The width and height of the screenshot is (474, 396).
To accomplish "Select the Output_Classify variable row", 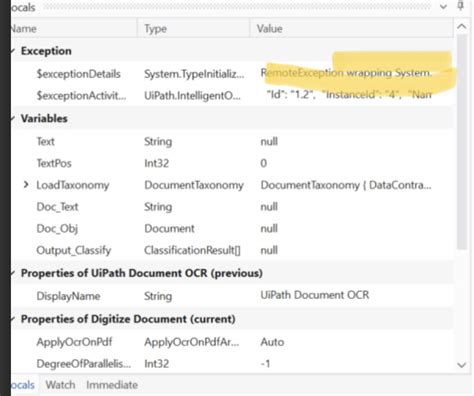I will [x=233, y=250].
